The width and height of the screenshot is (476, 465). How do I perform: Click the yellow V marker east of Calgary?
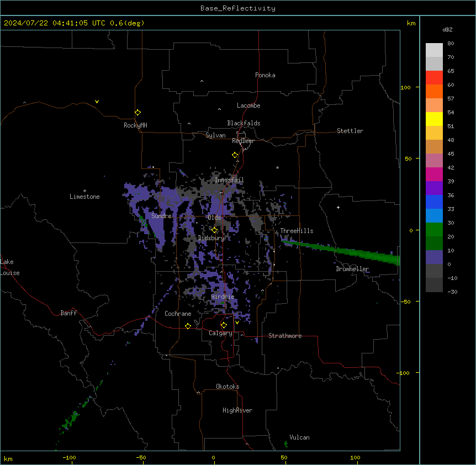pos(237,323)
